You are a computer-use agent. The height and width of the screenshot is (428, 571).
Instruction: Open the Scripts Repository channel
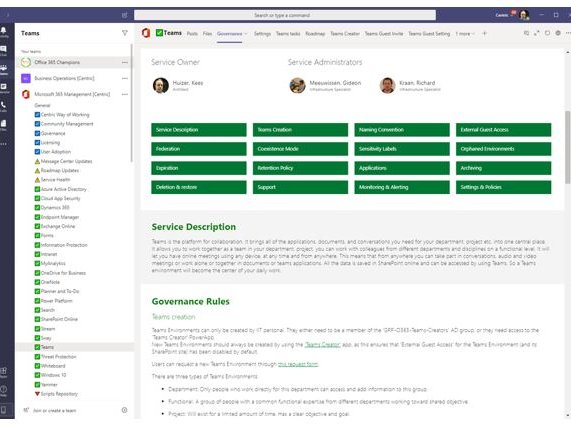56,394
